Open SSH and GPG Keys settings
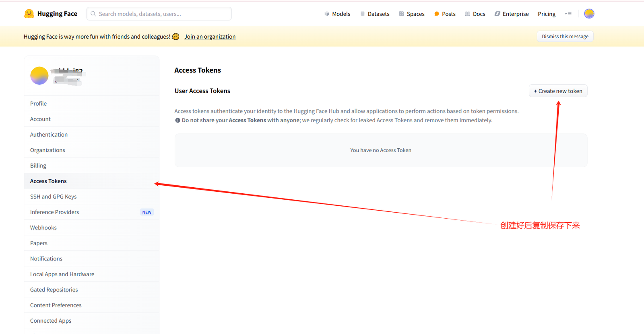 point(92,197)
